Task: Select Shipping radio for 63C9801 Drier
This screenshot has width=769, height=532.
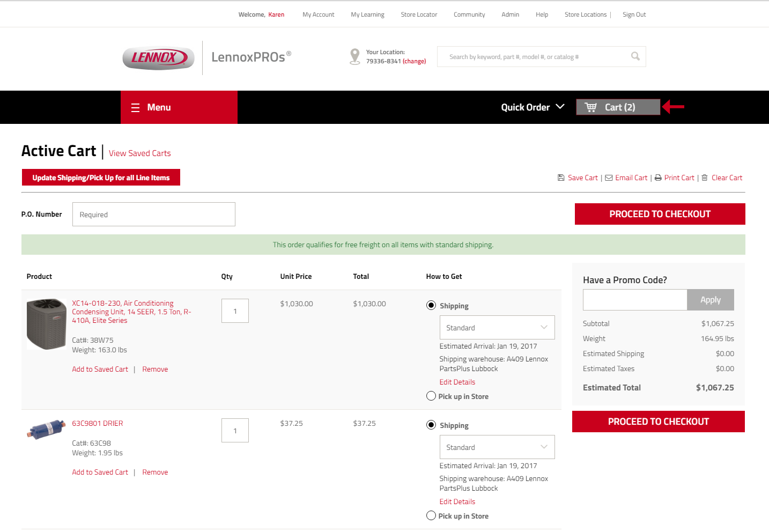Action: pos(431,425)
